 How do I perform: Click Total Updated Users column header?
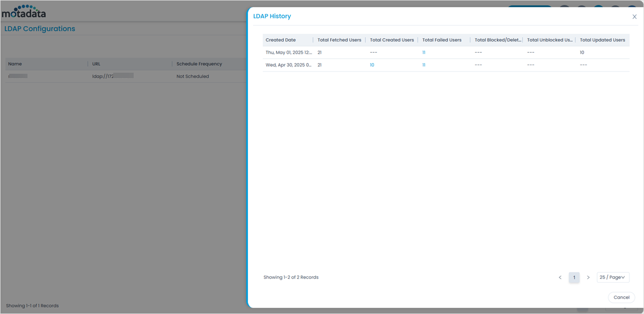click(x=603, y=40)
